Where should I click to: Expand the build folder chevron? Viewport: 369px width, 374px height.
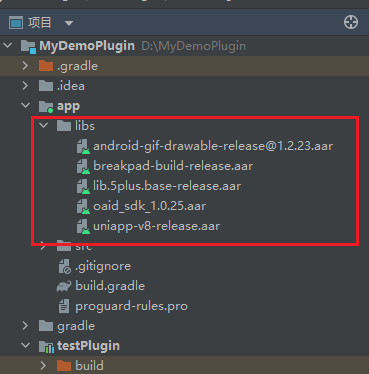pos(44,366)
